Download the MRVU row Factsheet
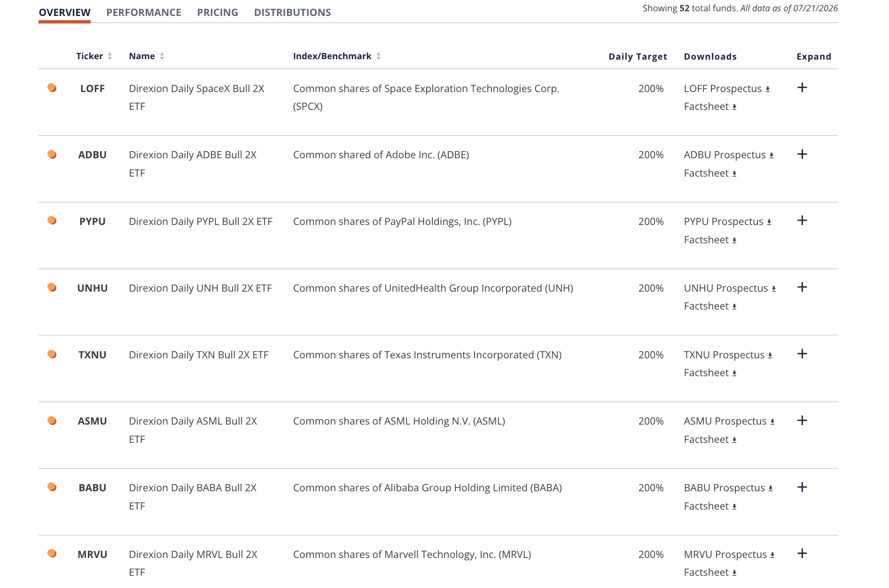Viewport: 889px width, 588px height. [x=710, y=573]
